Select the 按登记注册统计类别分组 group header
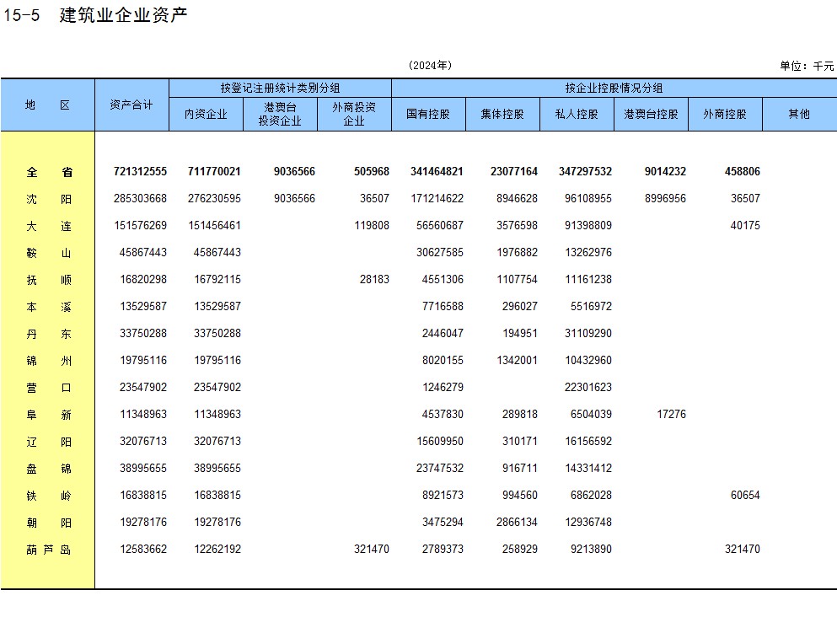 280,88
